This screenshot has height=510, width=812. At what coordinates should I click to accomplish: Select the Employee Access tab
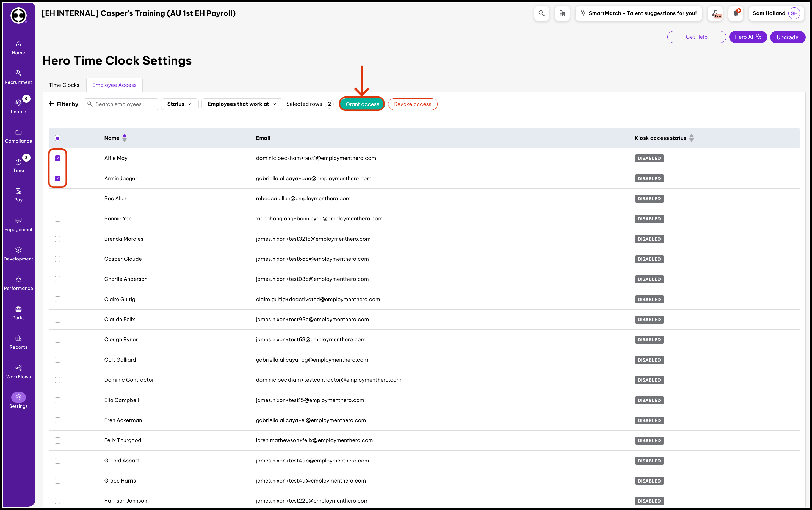pyautogui.click(x=114, y=85)
